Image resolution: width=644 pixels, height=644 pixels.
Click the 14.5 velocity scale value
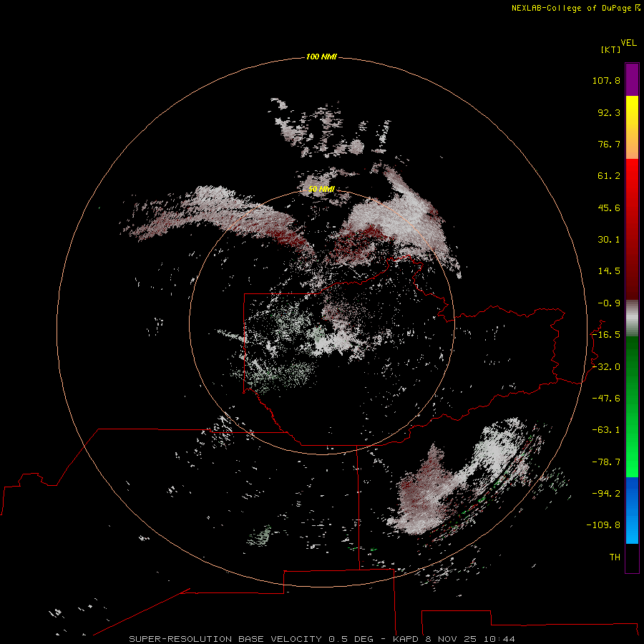click(x=609, y=271)
